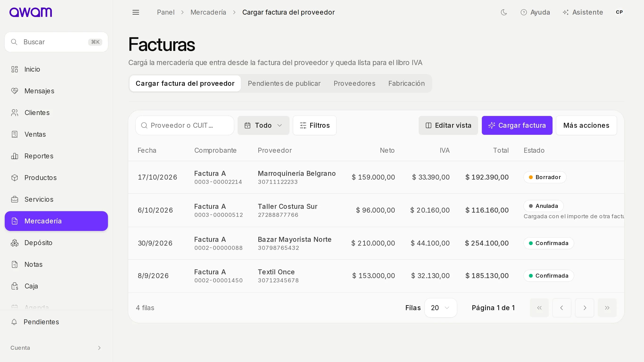
Task: Click the awam logo
Action: coord(30,12)
